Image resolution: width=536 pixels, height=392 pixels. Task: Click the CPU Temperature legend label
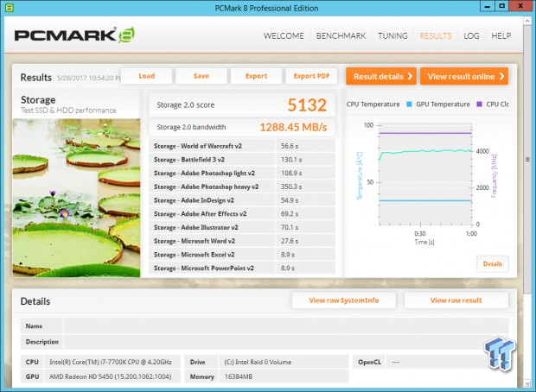coord(373,104)
